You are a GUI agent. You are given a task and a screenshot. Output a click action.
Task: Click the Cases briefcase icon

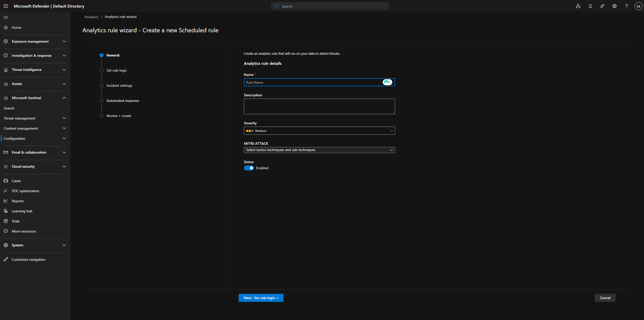click(6, 181)
